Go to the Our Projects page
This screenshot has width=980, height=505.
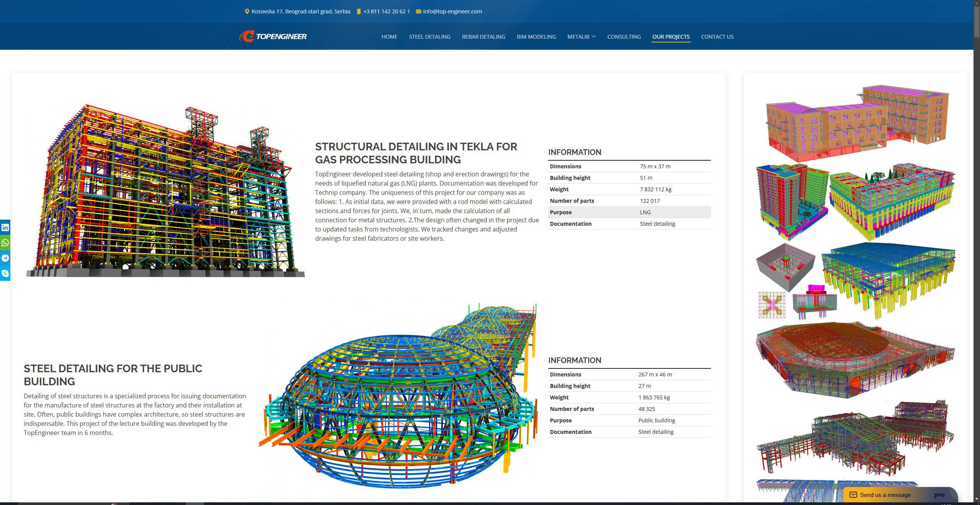[671, 37]
